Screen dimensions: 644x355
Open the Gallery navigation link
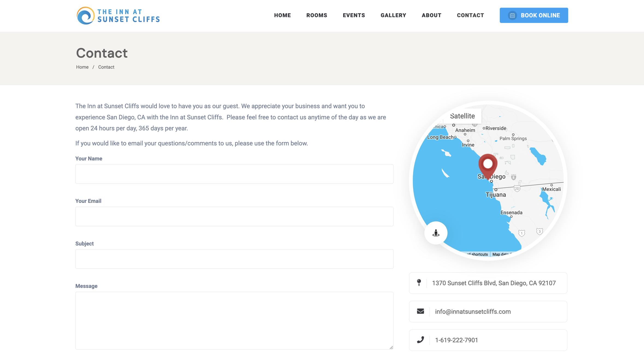(393, 15)
